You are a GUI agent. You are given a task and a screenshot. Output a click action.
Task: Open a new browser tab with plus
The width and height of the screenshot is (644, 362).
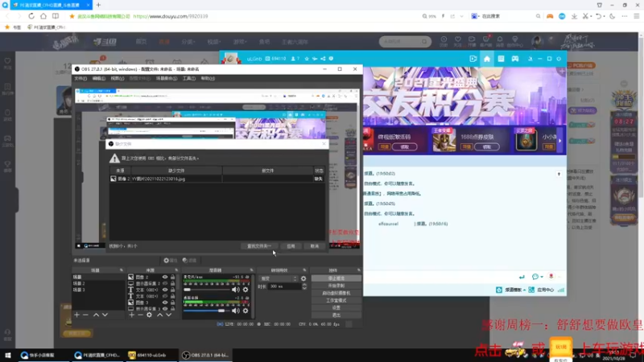point(98,5)
